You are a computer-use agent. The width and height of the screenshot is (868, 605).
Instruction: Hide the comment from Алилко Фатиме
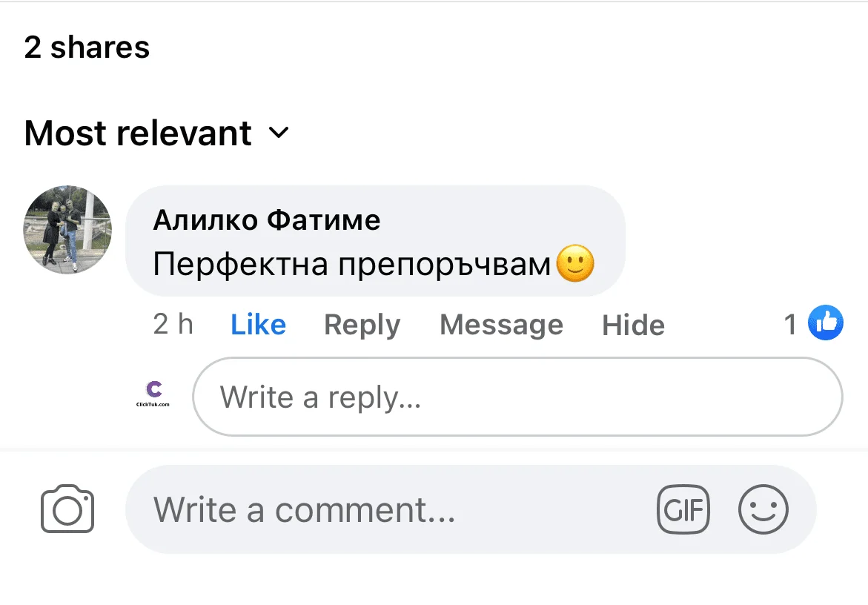click(633, 325)
